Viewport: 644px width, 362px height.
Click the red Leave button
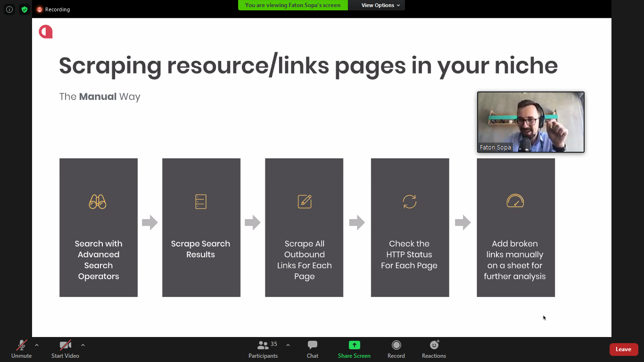coord(623,349)
